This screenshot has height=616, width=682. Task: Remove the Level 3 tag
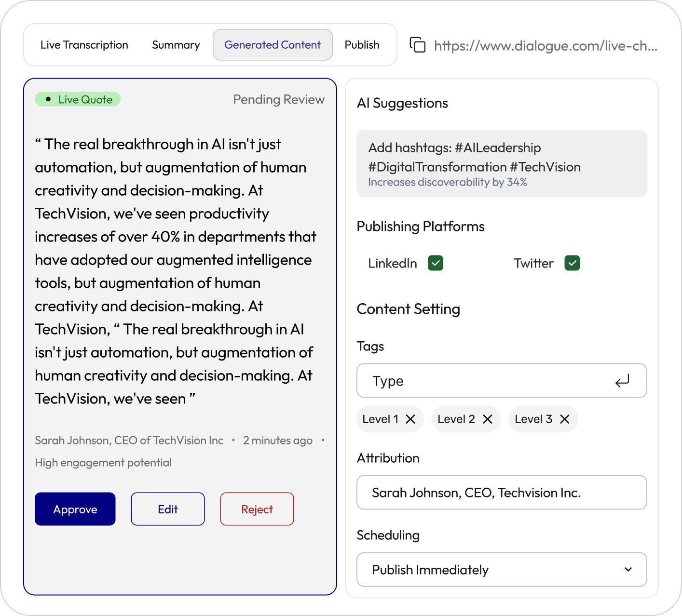coord(565,419)
